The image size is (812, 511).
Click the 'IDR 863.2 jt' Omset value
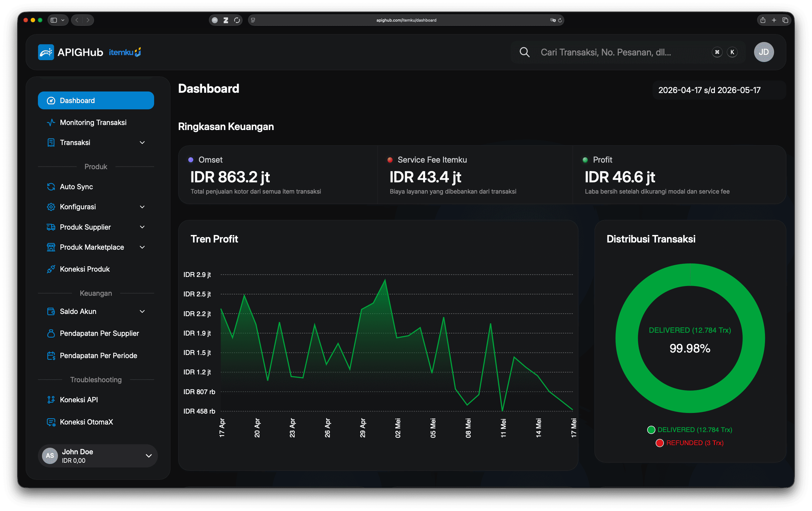point(230,177)
